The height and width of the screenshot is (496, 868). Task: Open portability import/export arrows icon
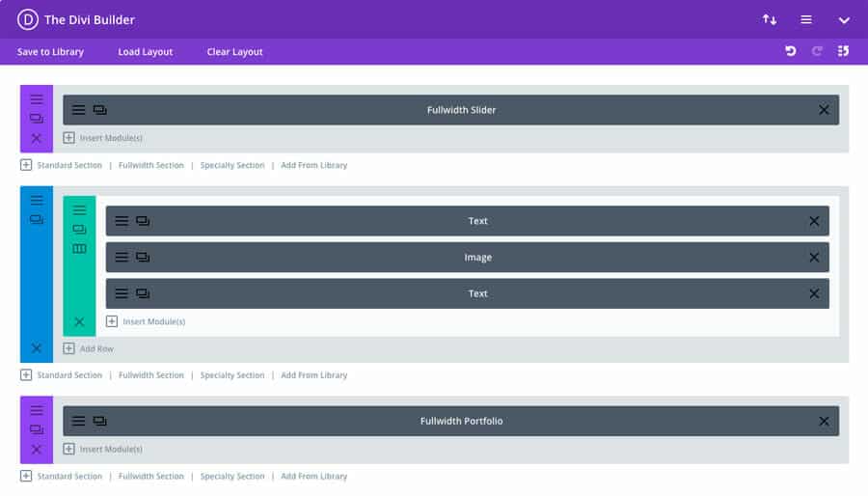[x=770, y=20]
